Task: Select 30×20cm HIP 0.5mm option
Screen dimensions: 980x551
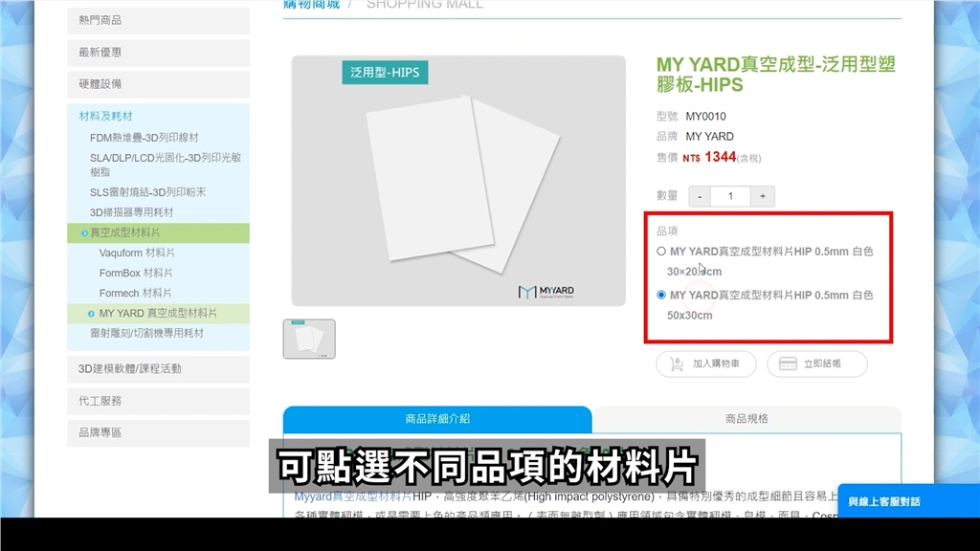Action: (x=661, y=252)
